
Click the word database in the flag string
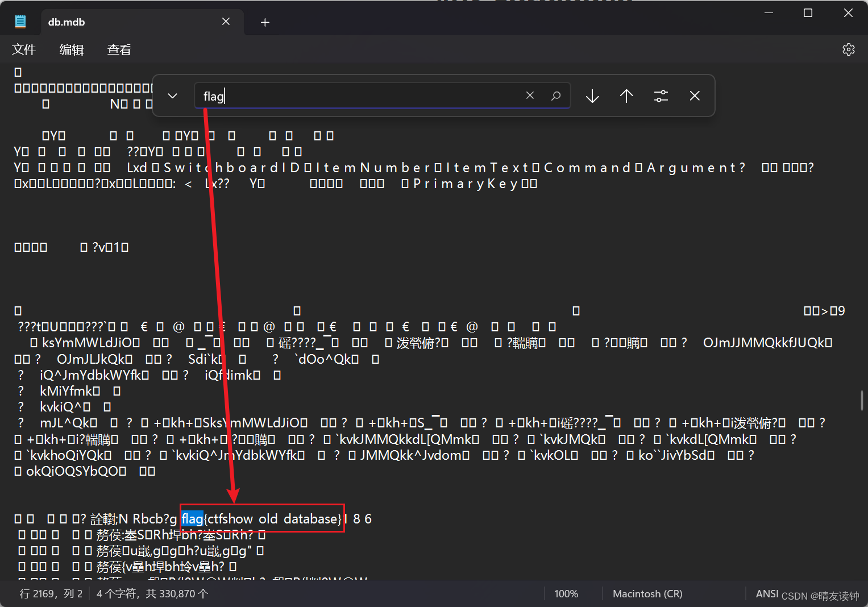[311, 519]
